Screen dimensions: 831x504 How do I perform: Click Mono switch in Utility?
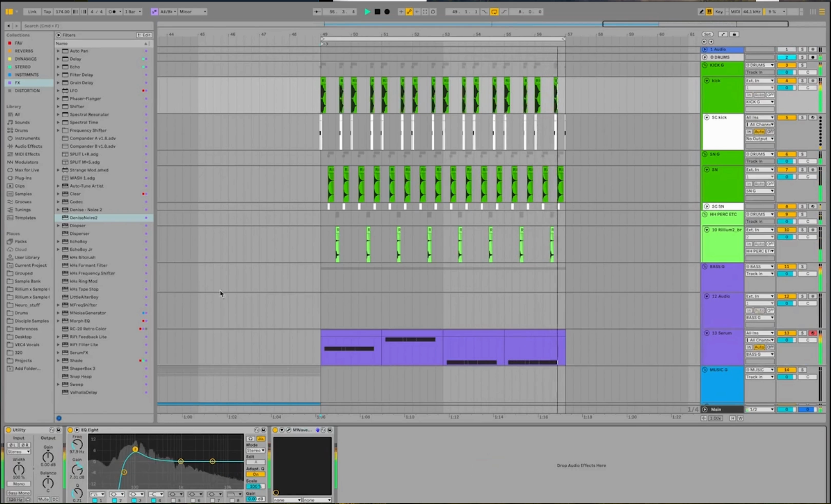[19, 484]
